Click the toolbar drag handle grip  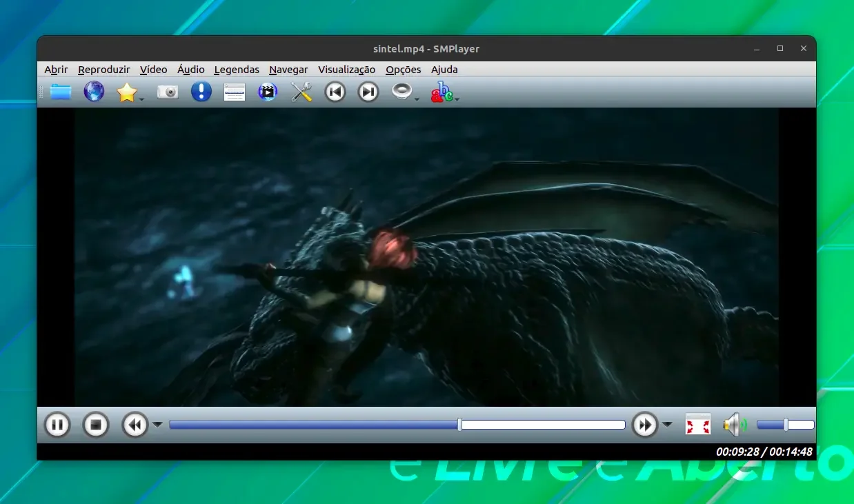[41, 92]
